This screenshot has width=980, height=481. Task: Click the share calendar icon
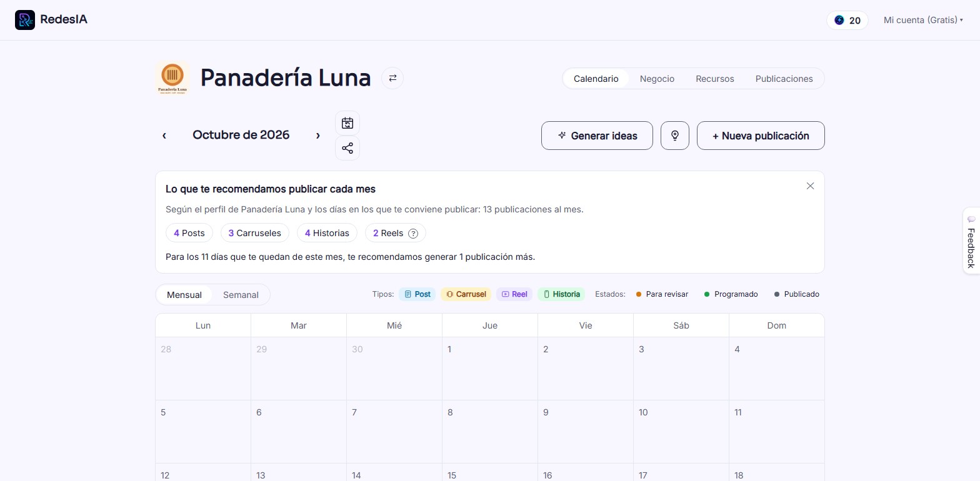347,148
